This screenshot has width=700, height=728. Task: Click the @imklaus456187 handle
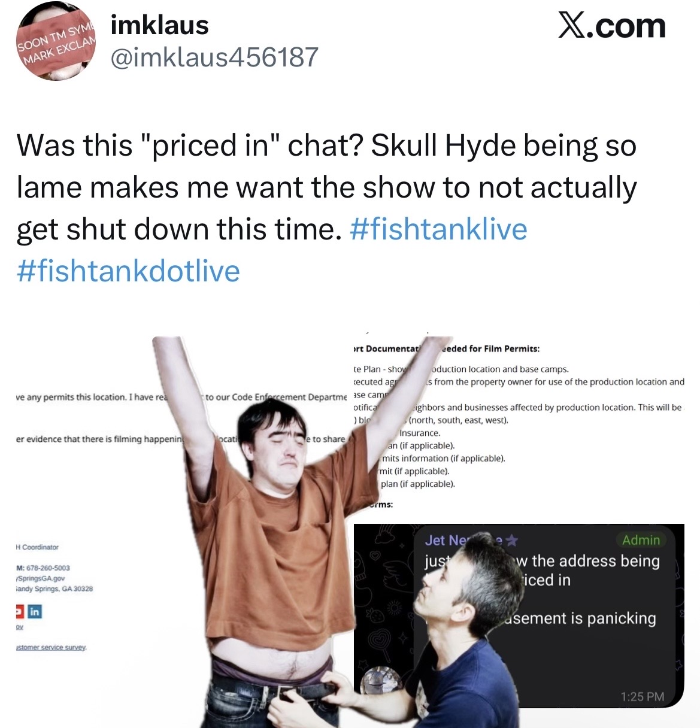pos(214,57)
